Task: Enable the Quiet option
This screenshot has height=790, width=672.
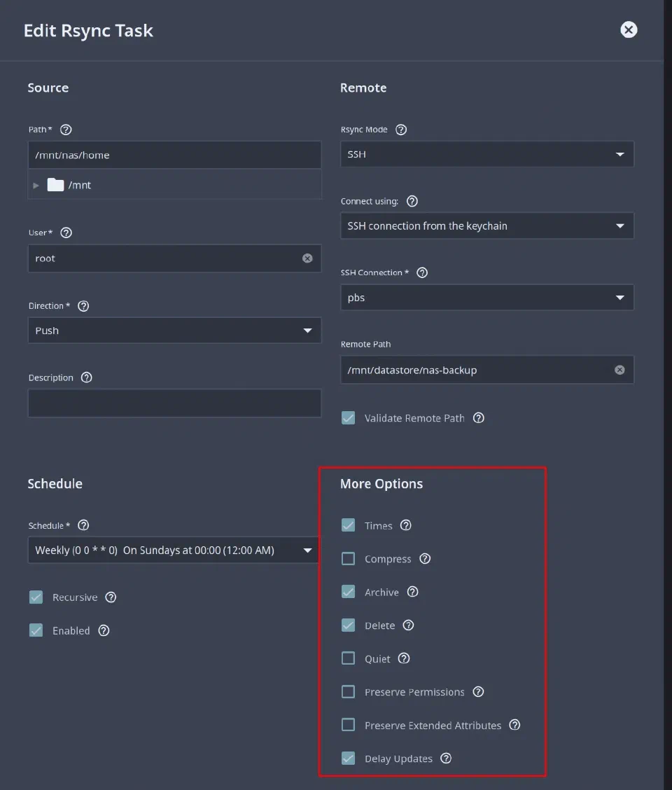Action: (x=348, y=658)
